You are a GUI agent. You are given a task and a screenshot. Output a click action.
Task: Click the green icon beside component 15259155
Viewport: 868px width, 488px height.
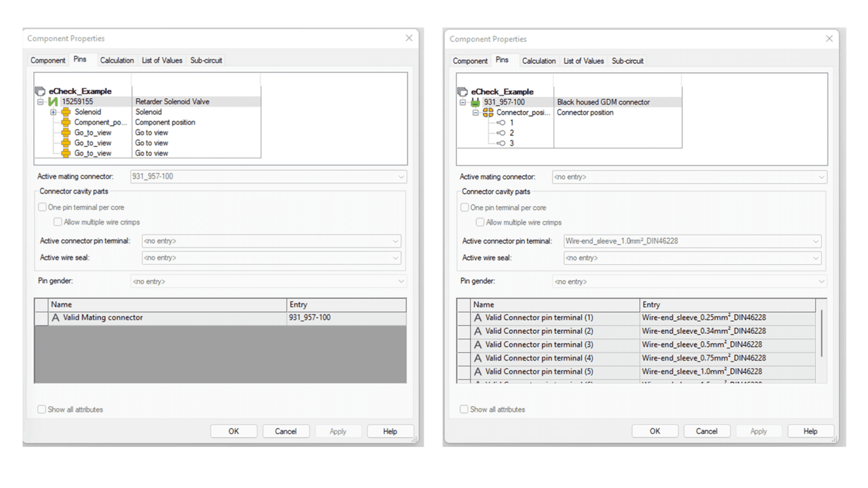pos(53,102)
